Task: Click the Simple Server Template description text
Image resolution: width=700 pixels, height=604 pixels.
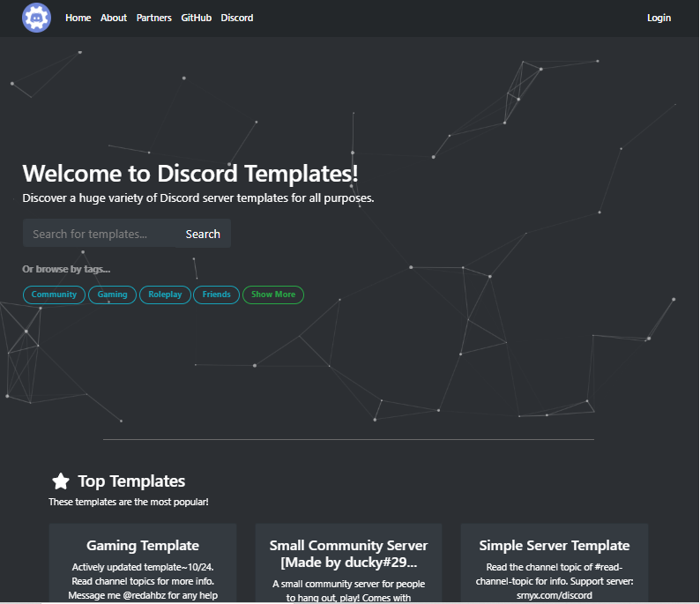Action: tap(555, 581)
